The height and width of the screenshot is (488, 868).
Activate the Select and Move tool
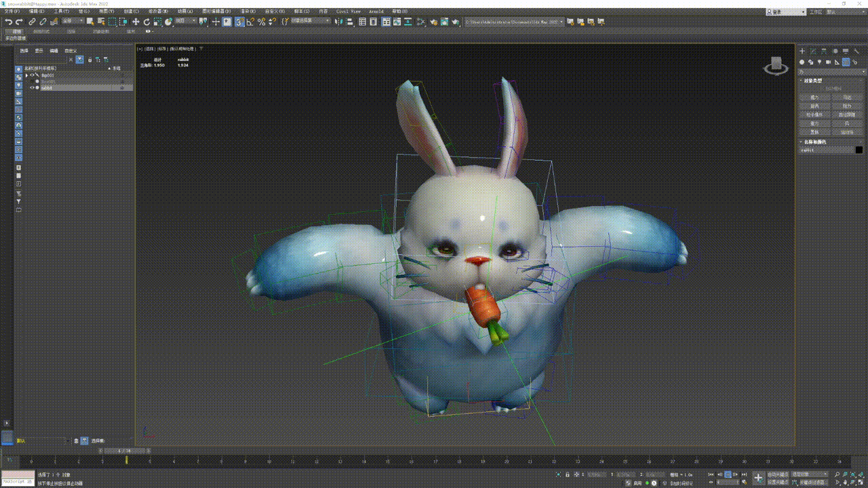pos(136,22)
